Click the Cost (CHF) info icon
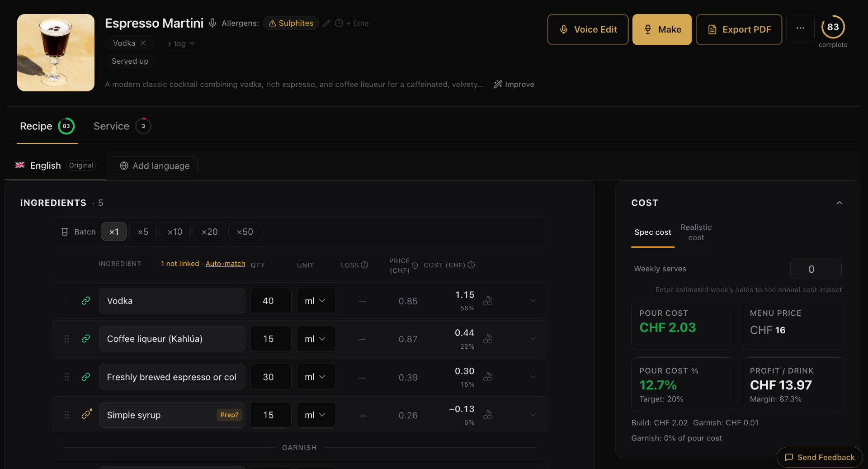868x469 pixels. 471,265
